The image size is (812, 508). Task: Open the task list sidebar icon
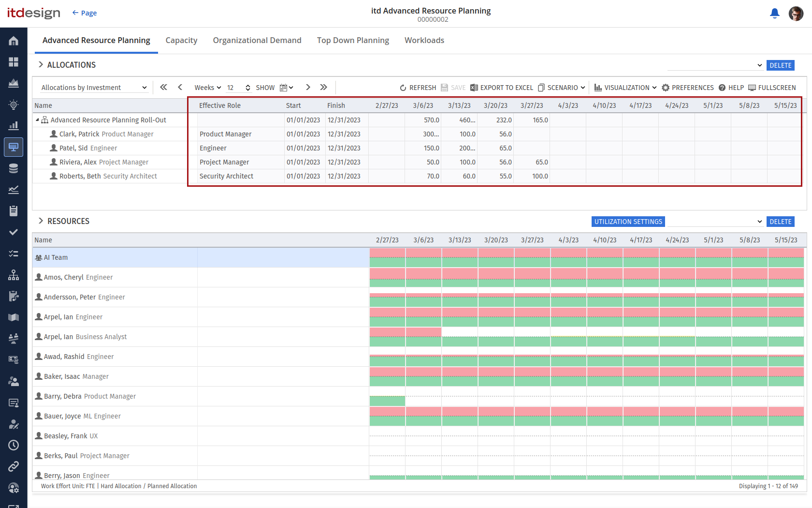coord(14,254)
